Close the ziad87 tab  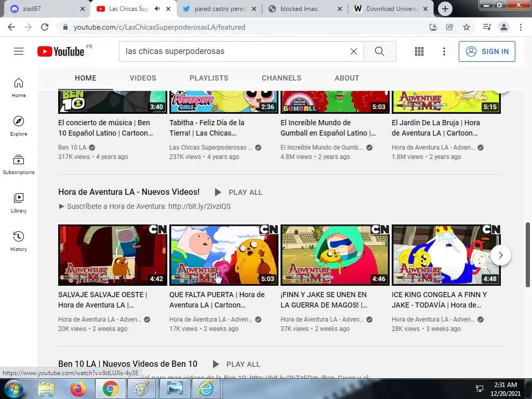click(x=83, y=9)
